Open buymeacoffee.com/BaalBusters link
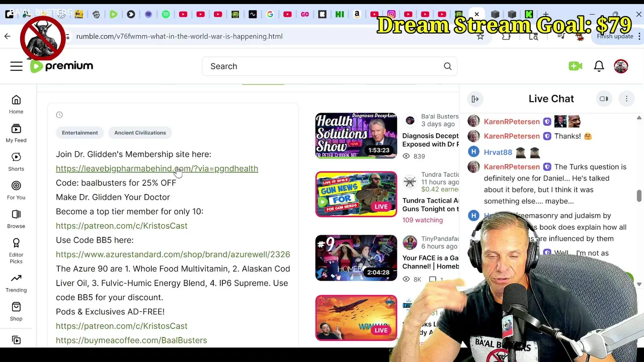The image size is (644, 362). click(131, 340)
